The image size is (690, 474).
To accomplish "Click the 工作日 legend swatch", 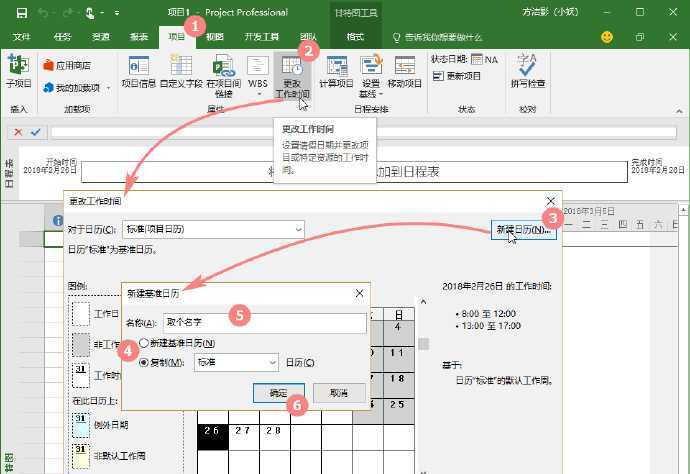I will point(81,313).
